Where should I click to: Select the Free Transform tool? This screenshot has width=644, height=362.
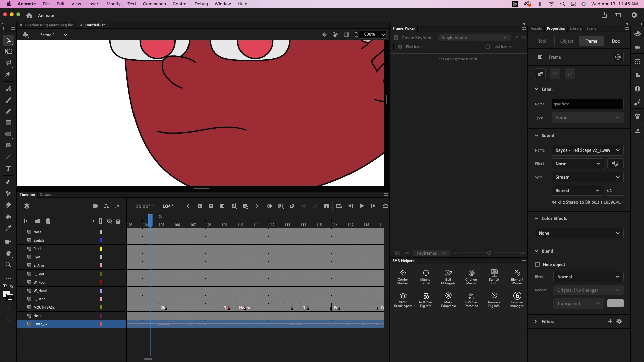pos(8,52)
